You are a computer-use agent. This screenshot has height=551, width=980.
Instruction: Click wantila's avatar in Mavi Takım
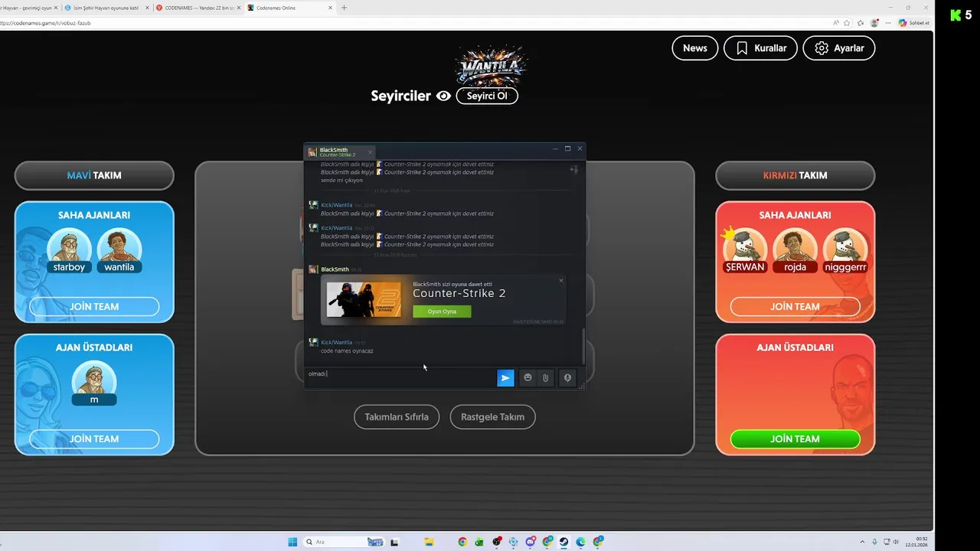pos(119,248)
